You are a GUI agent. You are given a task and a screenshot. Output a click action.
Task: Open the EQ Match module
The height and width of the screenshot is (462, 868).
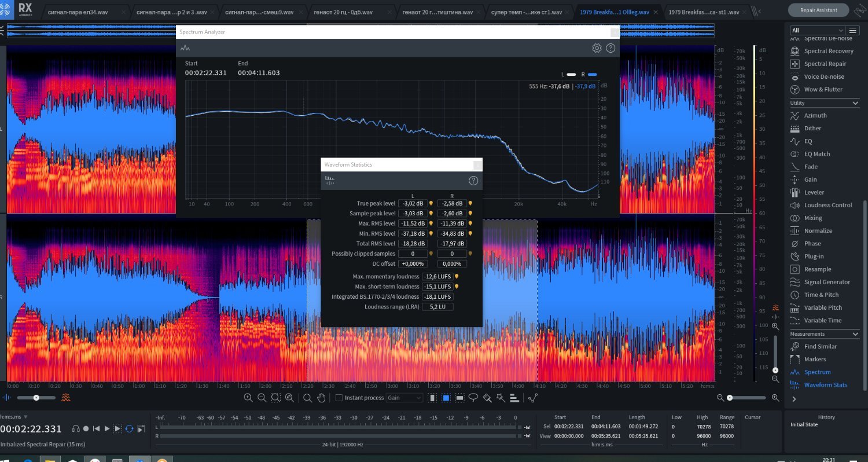click(816, 154)
